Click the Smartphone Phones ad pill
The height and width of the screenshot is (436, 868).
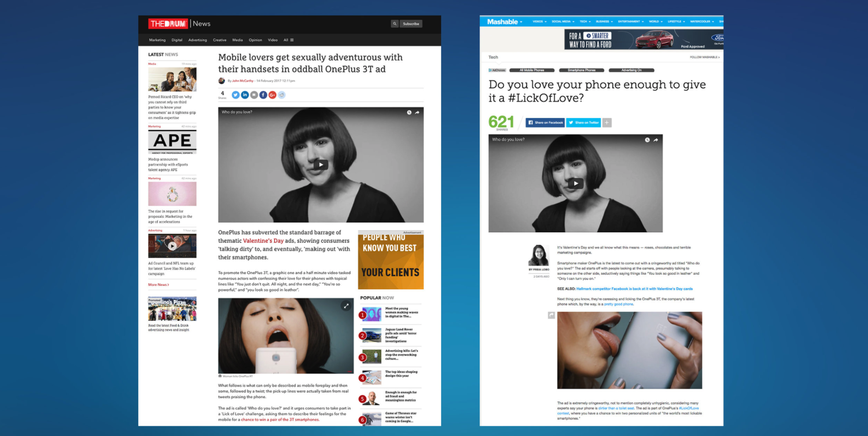(x=582, y=70)
